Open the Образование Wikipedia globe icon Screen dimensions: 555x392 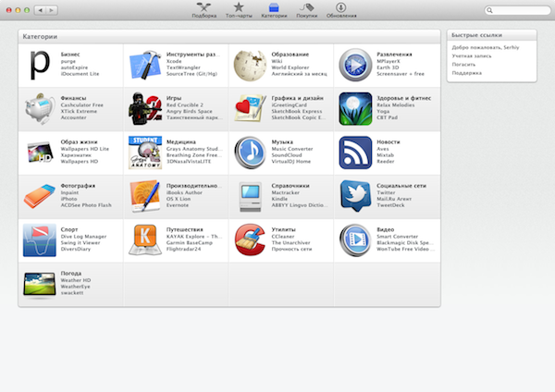click(250, 66)
